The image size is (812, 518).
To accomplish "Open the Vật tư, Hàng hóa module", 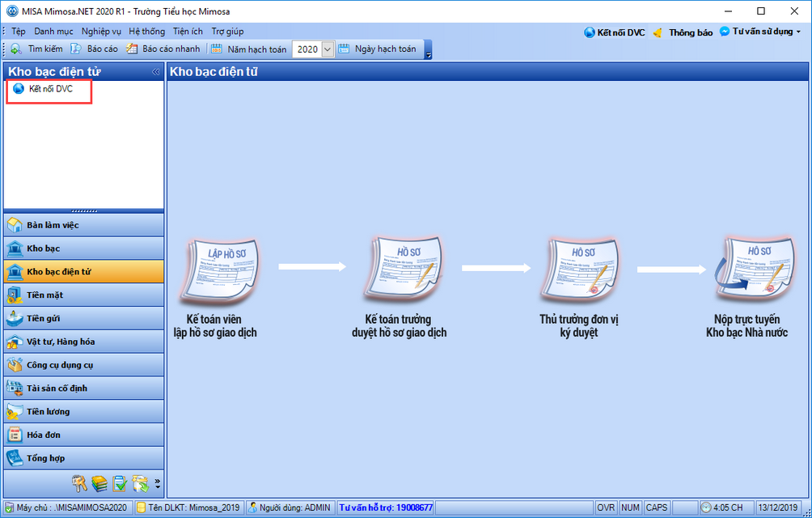I will pyautogui.click(x=84, y=342).
